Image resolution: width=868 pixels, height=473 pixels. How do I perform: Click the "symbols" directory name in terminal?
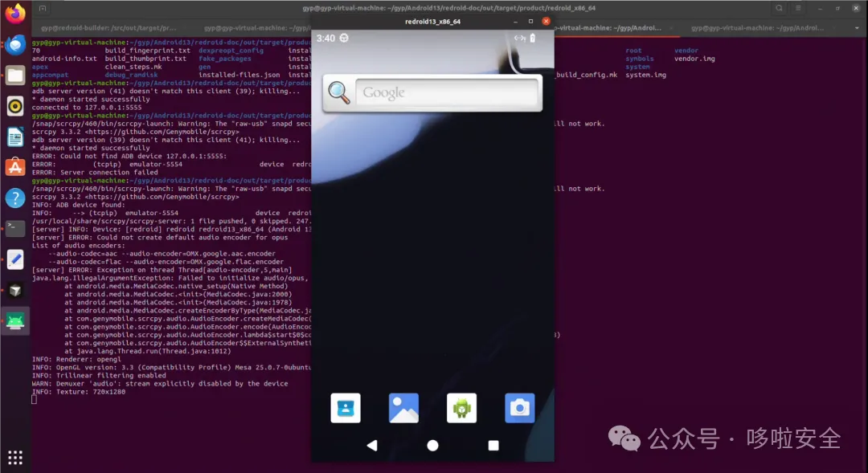[x=640, y=59]
